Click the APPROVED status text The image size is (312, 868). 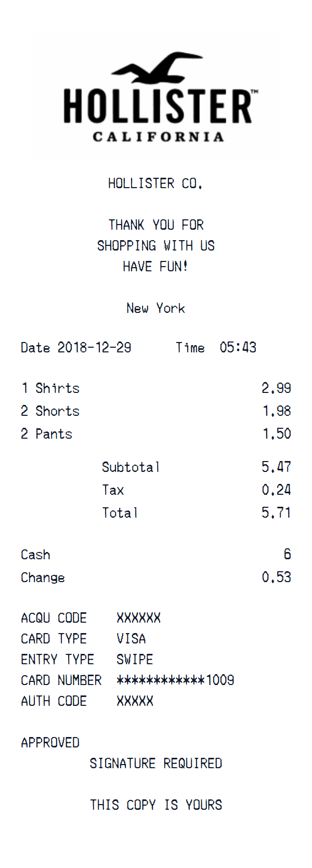point(50,743)
